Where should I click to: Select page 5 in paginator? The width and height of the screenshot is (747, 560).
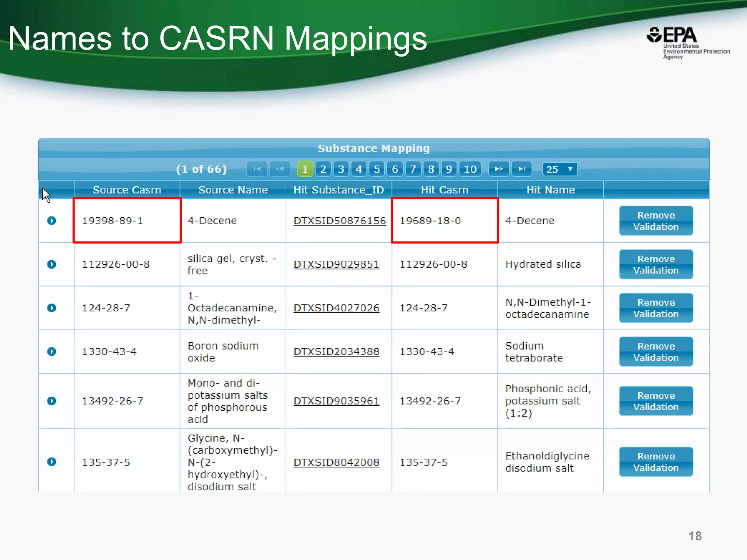click(377, 169)
